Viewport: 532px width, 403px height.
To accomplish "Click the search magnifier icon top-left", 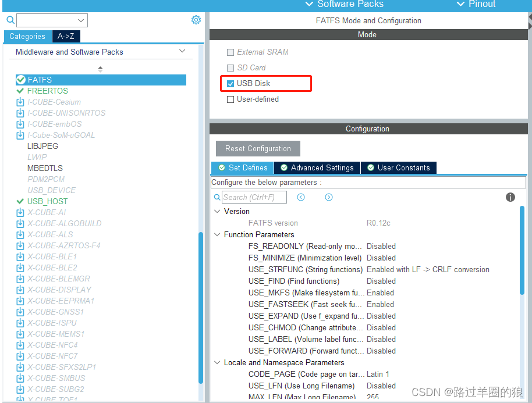I will (x=10, y=19).
